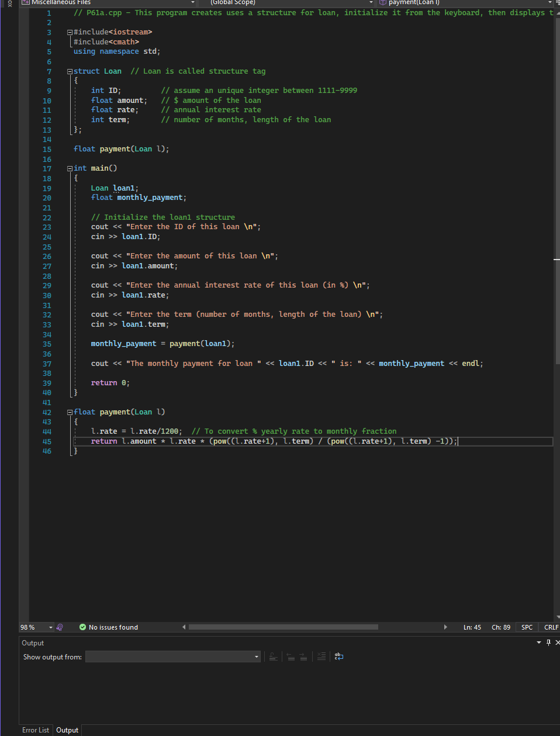Click the code cleanup brush icon
The image size is (560, 736).
point(60,627)
